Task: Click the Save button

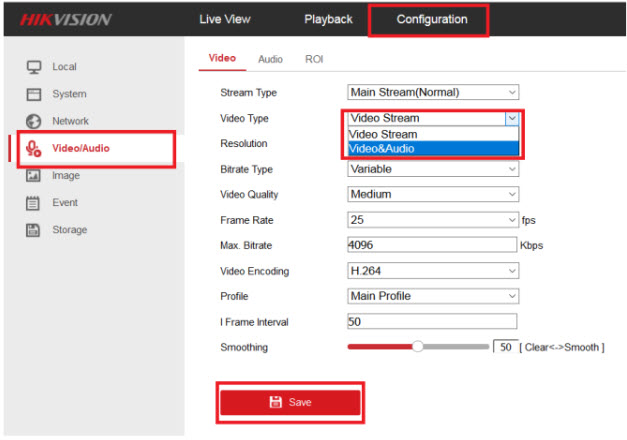Action: (290, 402)
